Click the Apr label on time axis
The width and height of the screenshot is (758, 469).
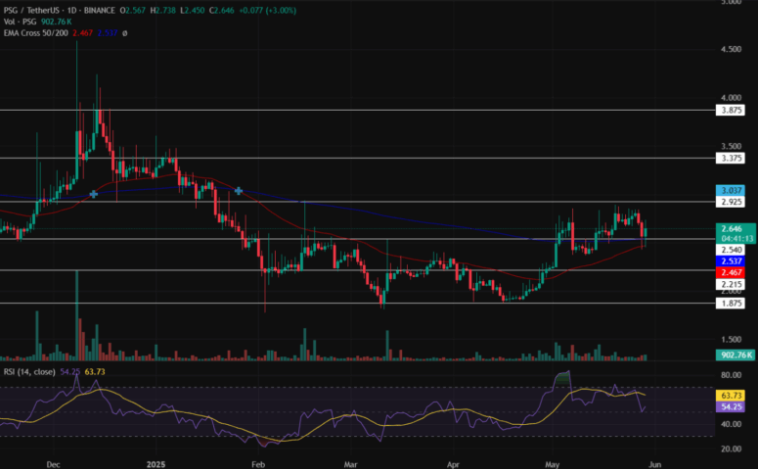click(453, 464)
